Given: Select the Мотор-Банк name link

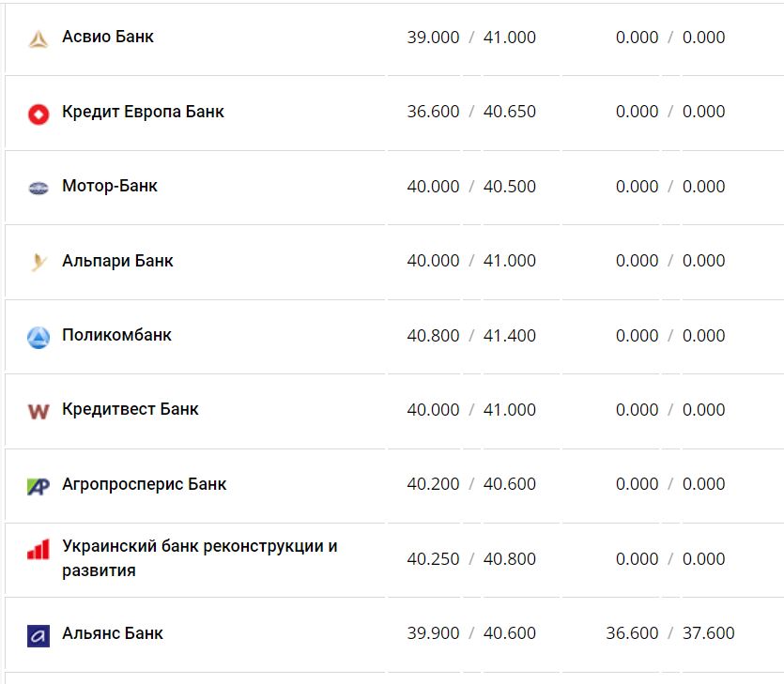Looking at the screenshot, I should 110,186.
